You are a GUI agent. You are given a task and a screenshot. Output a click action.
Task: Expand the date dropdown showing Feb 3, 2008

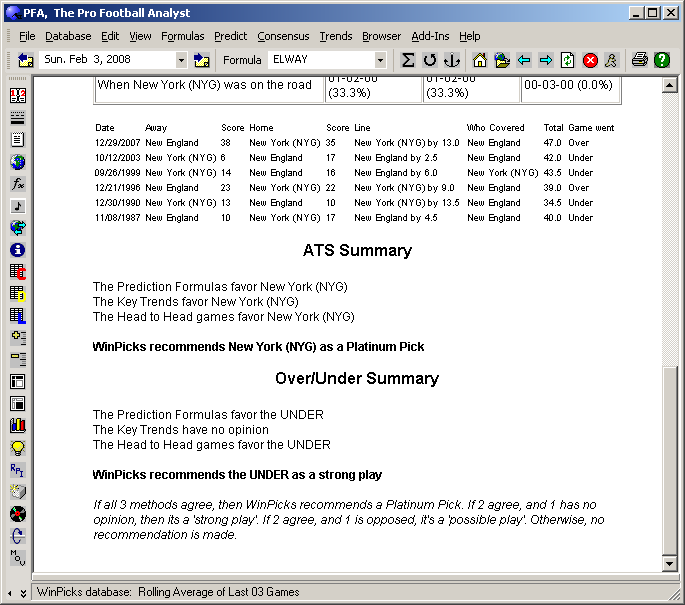coord(181,60)
